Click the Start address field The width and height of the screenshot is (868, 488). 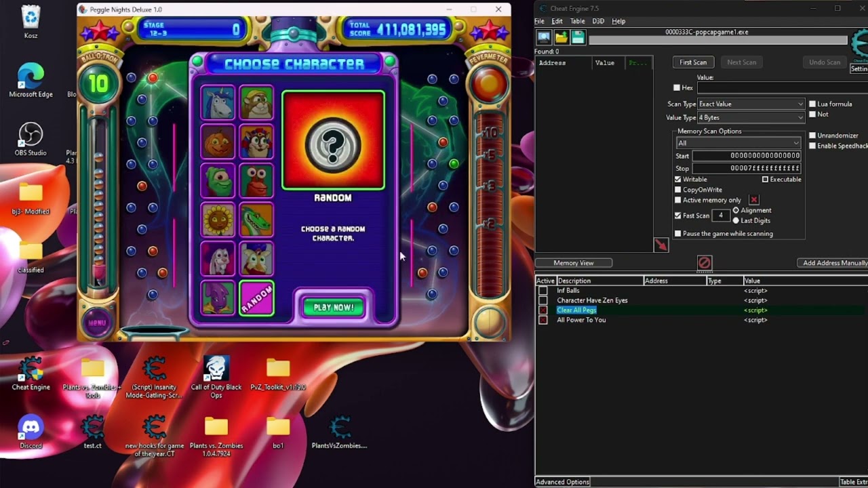pyautogui.click(x=746, y=156)
